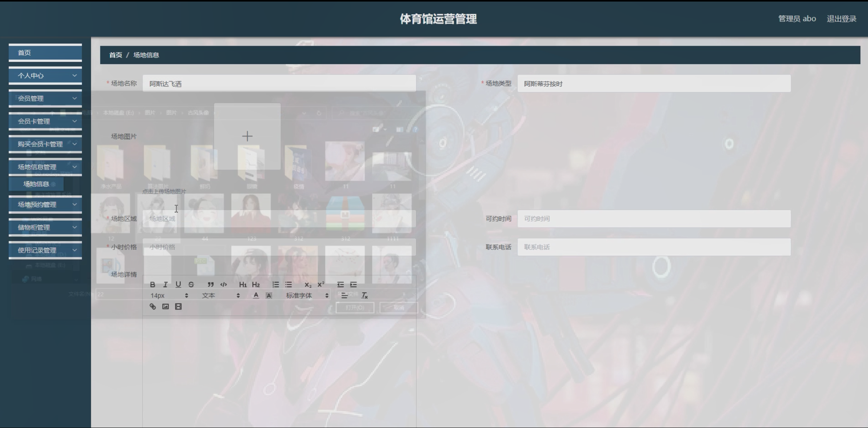Insert a hyperlink via link icon
The width and height of the screenshot is (868, 428).
point(153,306)
